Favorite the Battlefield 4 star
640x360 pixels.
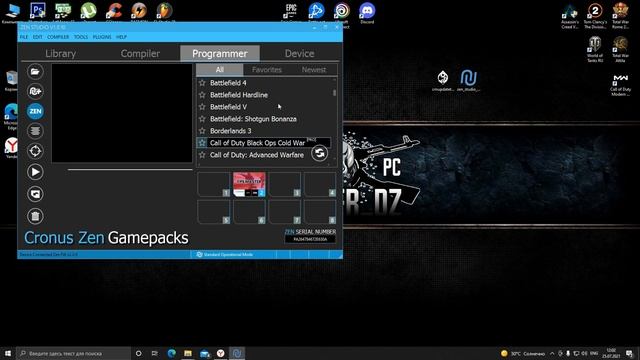[202, 83]
